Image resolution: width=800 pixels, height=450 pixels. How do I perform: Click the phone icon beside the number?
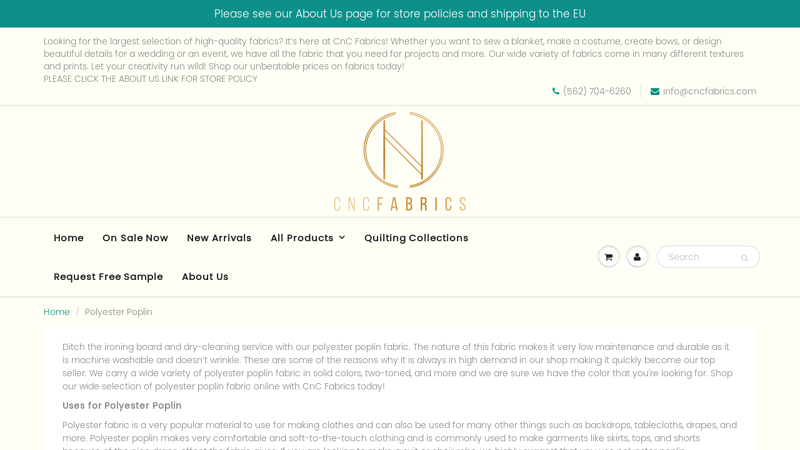(556, 91)
